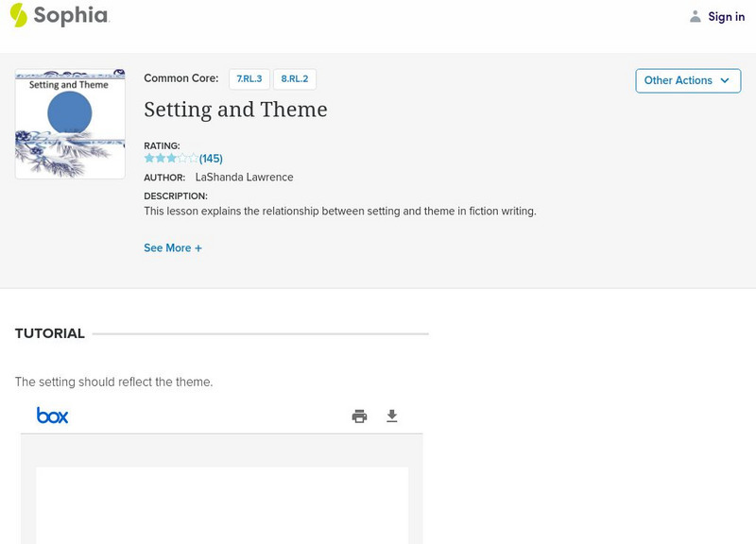The width and height of the screenshot is (756, 544).
Task: Click the third rating star
Action: [x=171, y=159]
